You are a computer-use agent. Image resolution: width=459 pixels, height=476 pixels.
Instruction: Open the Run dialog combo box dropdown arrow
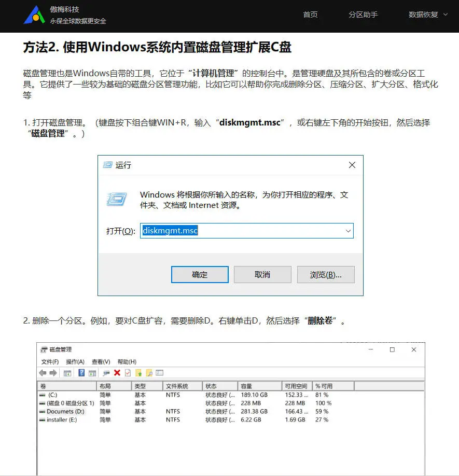(349, 230)
